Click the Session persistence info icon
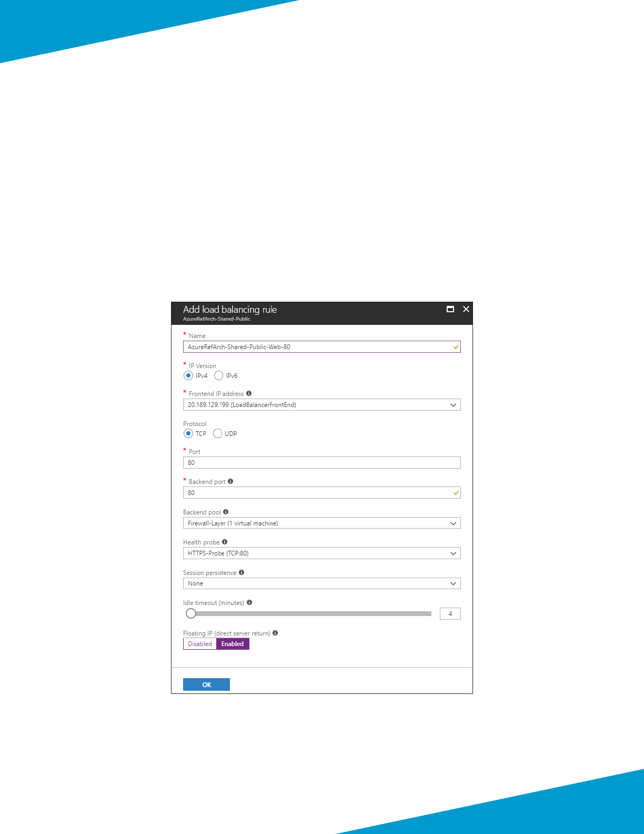644x834 pixels. coord(241,572)
